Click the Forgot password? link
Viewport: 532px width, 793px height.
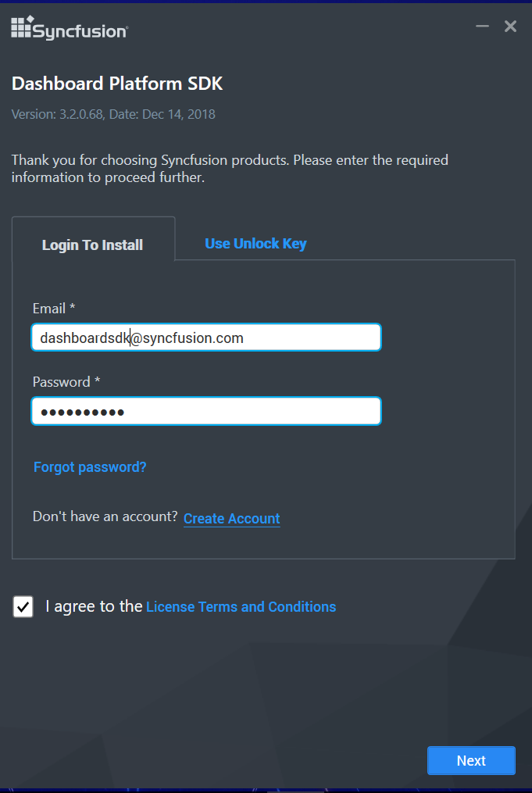coord(89,466)
